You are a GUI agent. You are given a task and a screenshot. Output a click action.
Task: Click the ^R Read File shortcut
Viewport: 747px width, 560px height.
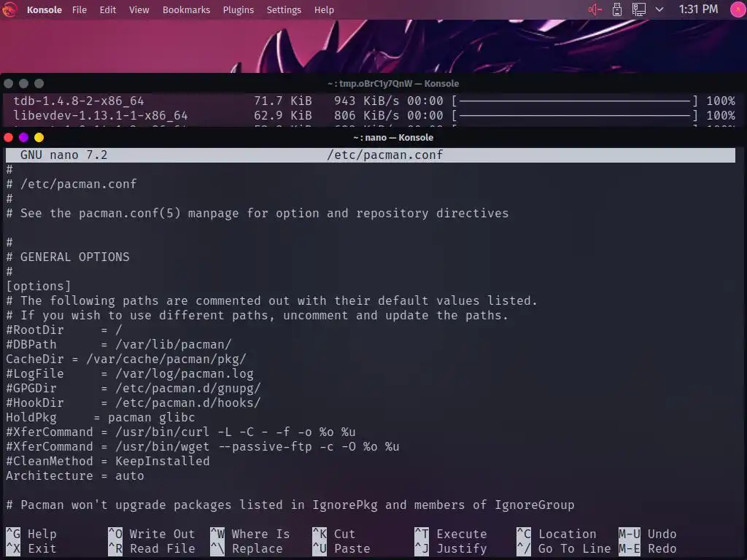[x=152, y=548]
